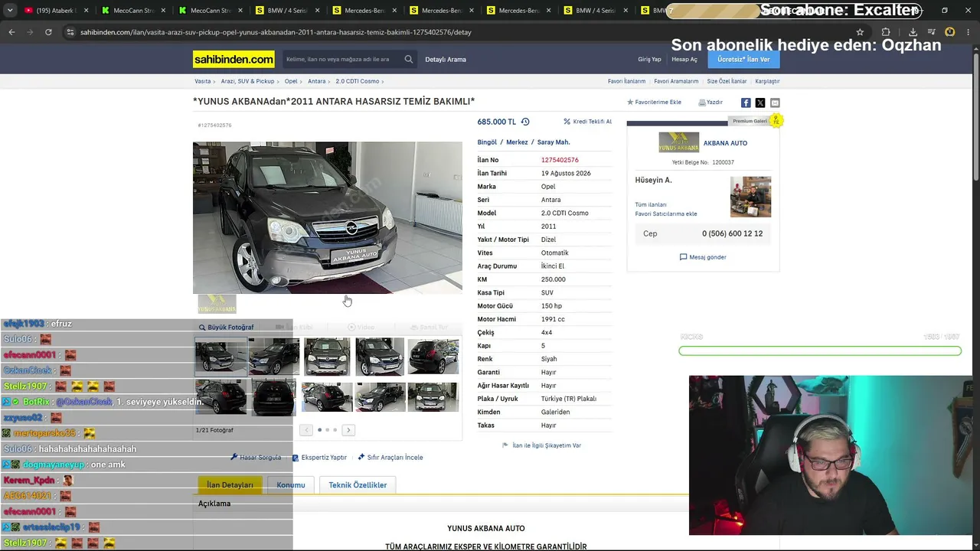Go to Vasıta breadcrumb
This screenshot has width=980, height=551.
pyautogui.click(x=203, y=81)
